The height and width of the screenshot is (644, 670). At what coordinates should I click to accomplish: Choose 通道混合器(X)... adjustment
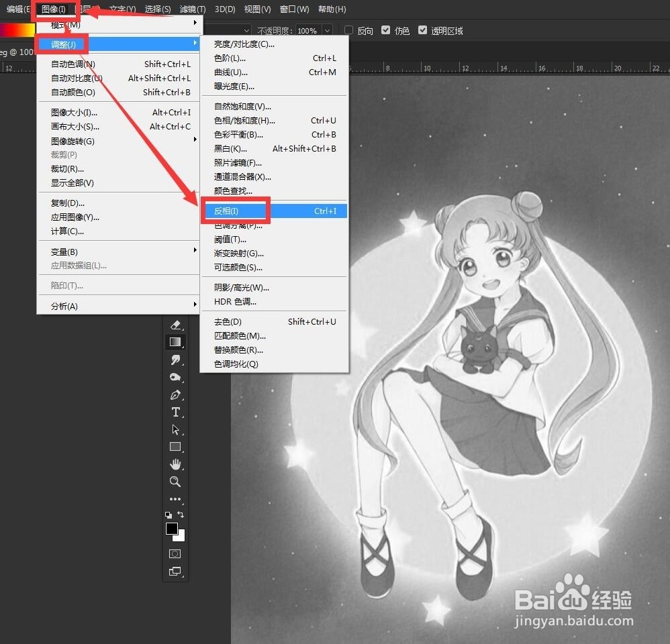[x=275, y=177]
